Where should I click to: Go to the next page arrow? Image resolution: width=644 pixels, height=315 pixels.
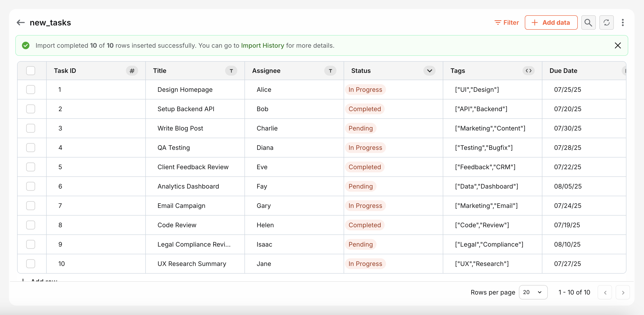pos(623,292)
